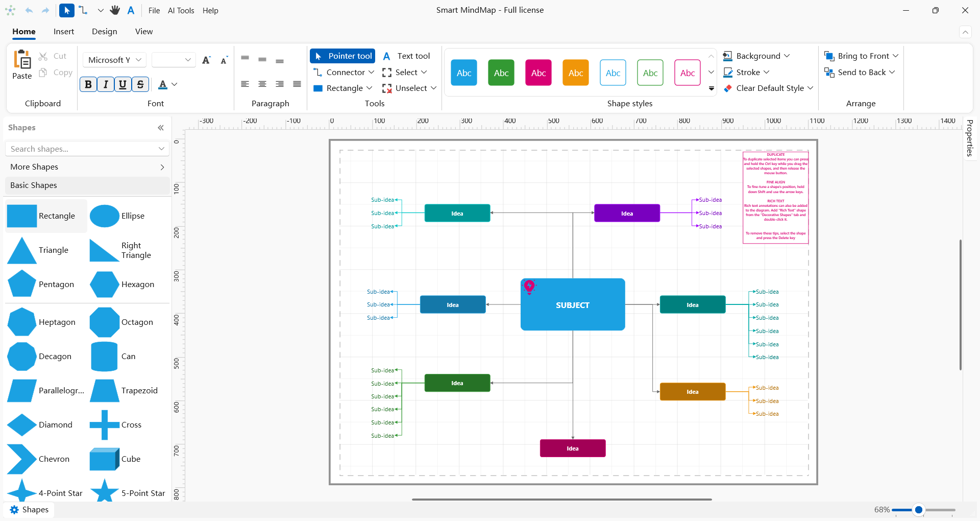Viewport: 980px width, 521px height.
Task: Toggle bold formatting button
Action: (88, 84)
